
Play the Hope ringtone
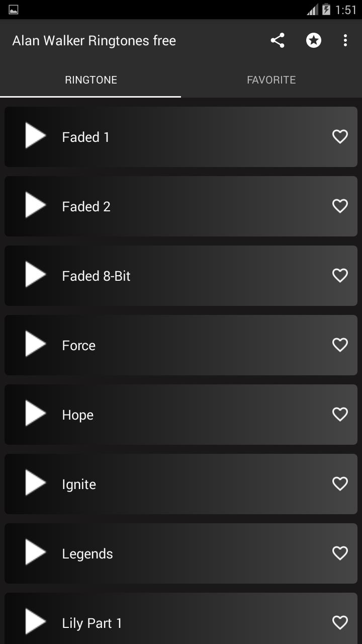click(35, 414)
